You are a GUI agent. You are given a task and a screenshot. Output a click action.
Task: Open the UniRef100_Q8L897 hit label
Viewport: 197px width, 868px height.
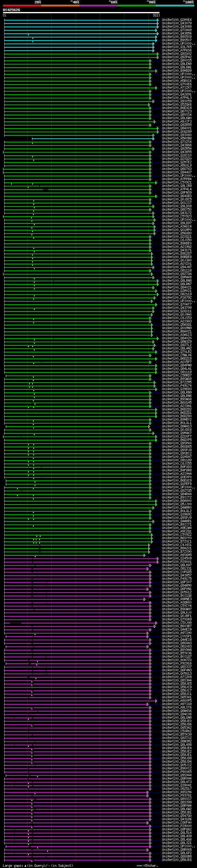(176, 565)
